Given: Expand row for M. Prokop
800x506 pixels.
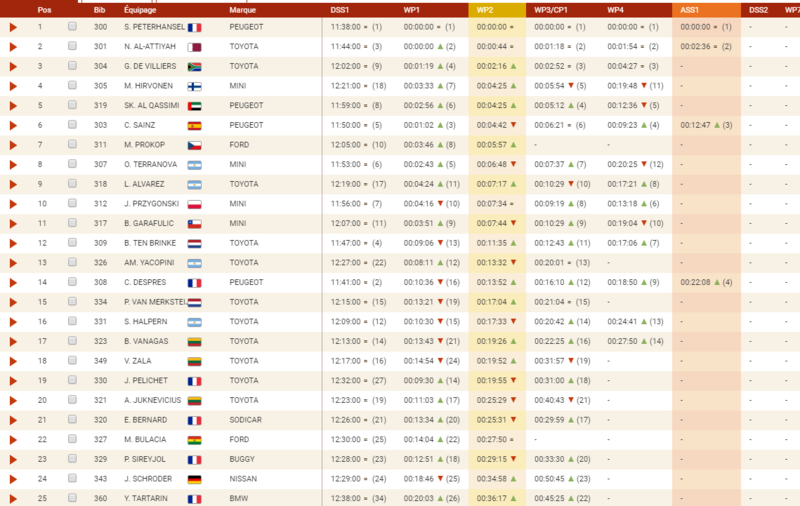Looking at the screenshot, I should point(13,145).
